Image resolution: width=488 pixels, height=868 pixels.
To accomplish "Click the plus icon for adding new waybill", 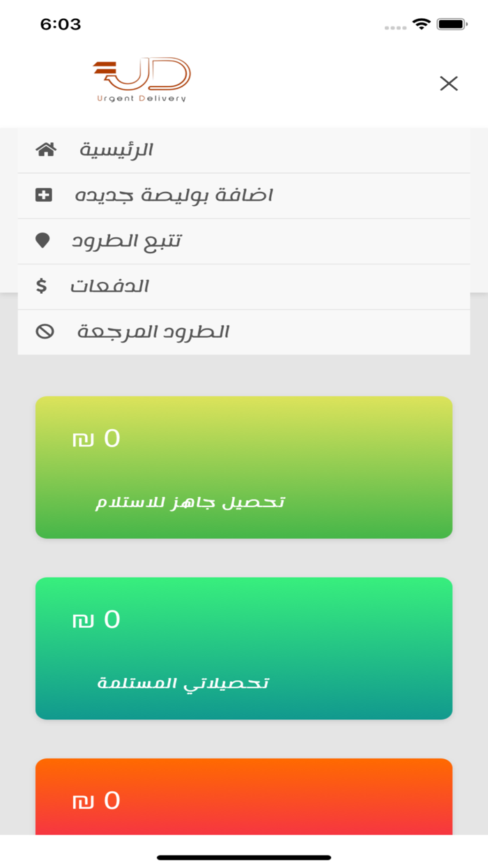I will point(45,195).
